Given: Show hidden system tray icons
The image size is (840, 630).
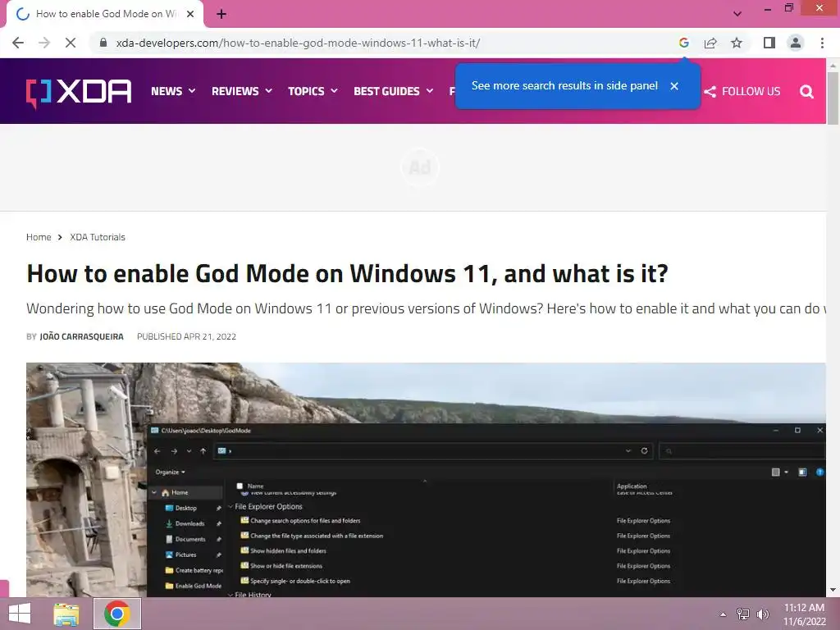Looking at the screenshot, I should [x=723, y=614].
